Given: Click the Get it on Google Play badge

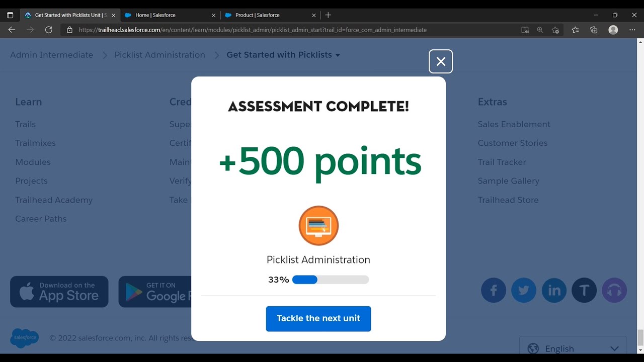Looking at the screenshot, I should pyautogui.click(x=155, y=292).
